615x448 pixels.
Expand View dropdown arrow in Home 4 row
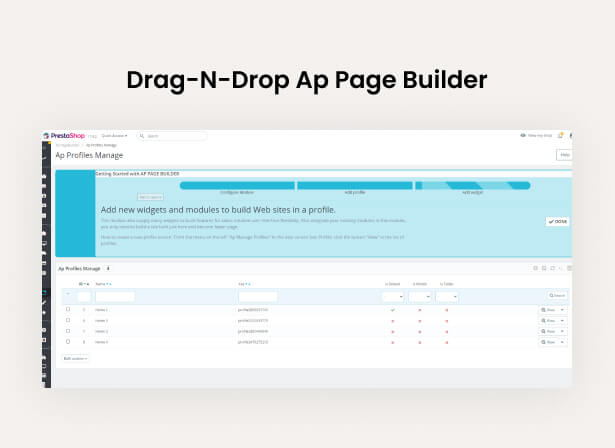click(x=562, y=342)
